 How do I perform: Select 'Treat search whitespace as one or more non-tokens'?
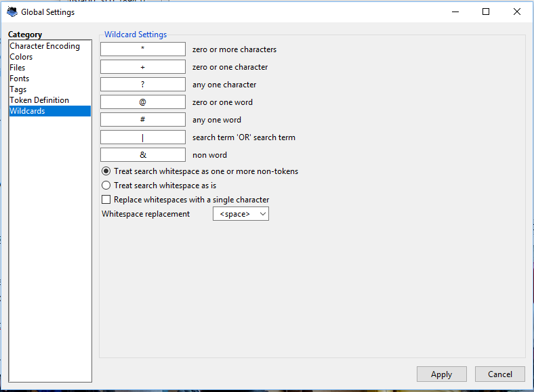click(x=106, y=171)
